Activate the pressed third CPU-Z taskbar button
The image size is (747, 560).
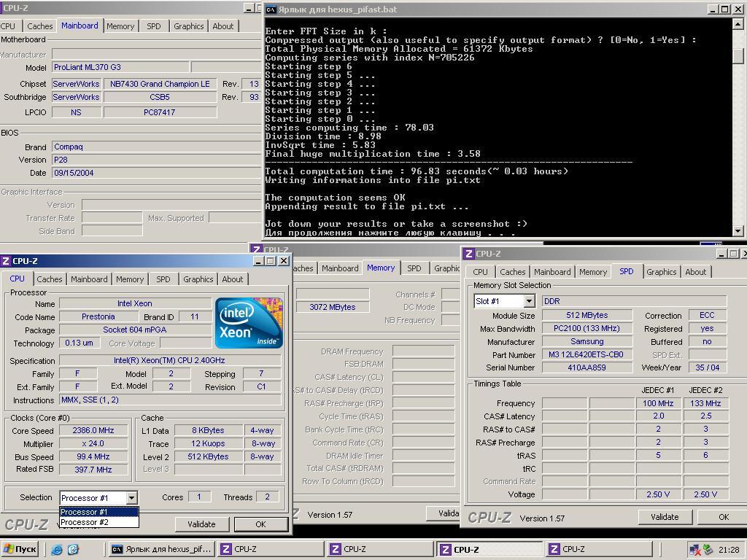(489, 550)
